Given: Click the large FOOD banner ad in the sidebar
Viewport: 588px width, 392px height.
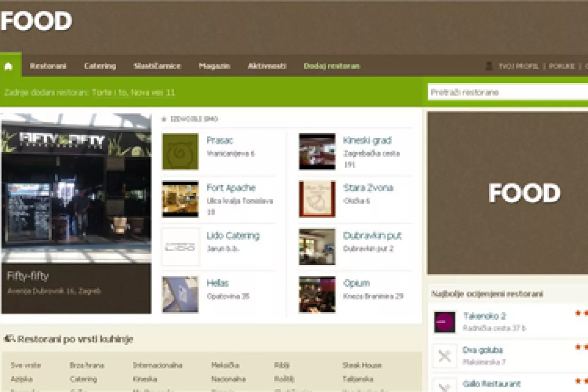Looking at the screenshot, I should [x=508, y=193].
